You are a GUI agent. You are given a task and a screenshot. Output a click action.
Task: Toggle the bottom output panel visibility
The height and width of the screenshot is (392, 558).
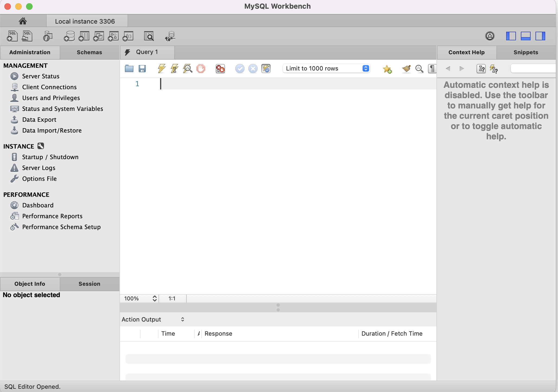[x=525, y=36]
